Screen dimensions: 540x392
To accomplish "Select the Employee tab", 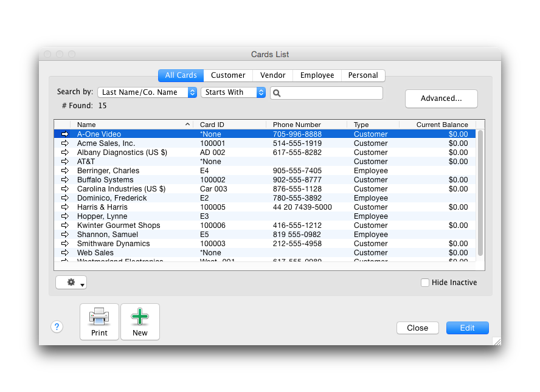I will 317,75.
